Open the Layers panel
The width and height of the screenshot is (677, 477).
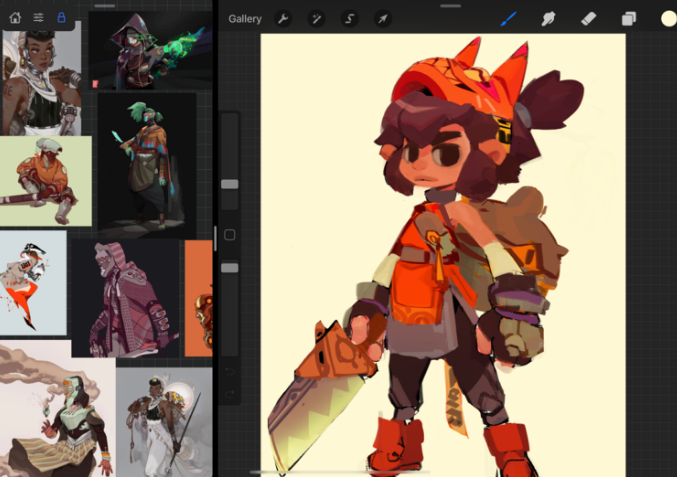click(x=629, y=19)
